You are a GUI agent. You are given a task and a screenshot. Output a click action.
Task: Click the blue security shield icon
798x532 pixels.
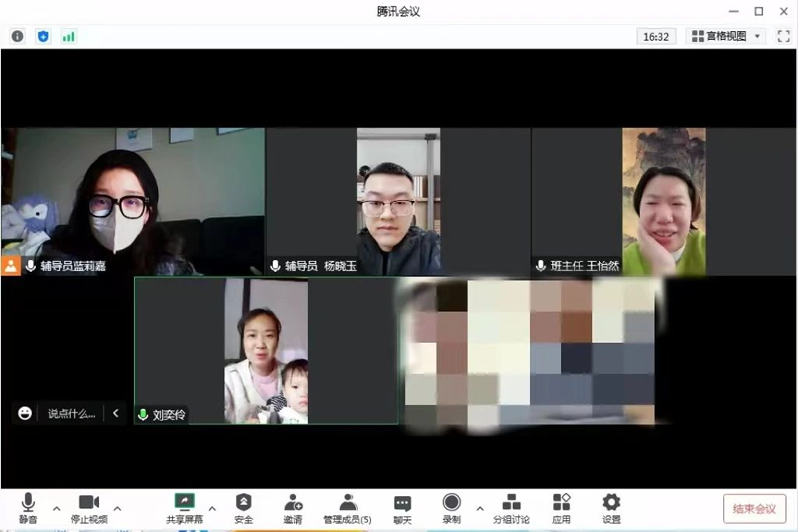coord(43,36)
